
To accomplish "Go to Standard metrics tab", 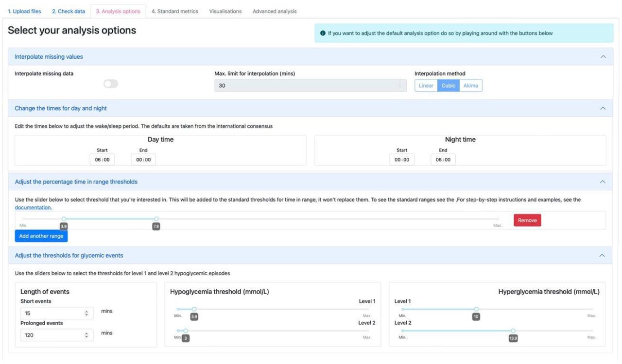I will point(175,11).
